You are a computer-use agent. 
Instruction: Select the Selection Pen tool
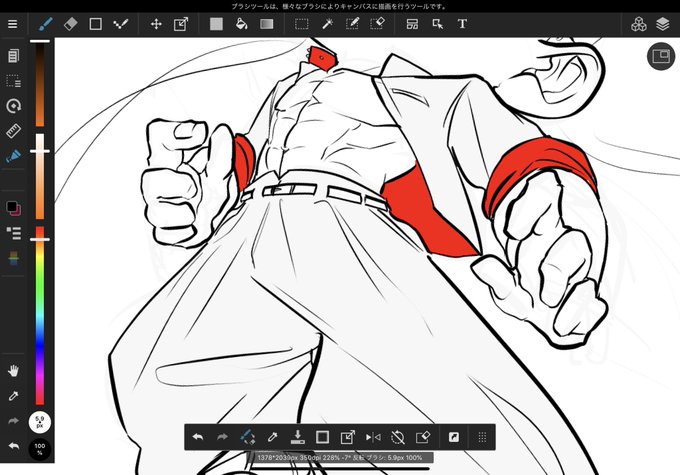click(352, 24)
